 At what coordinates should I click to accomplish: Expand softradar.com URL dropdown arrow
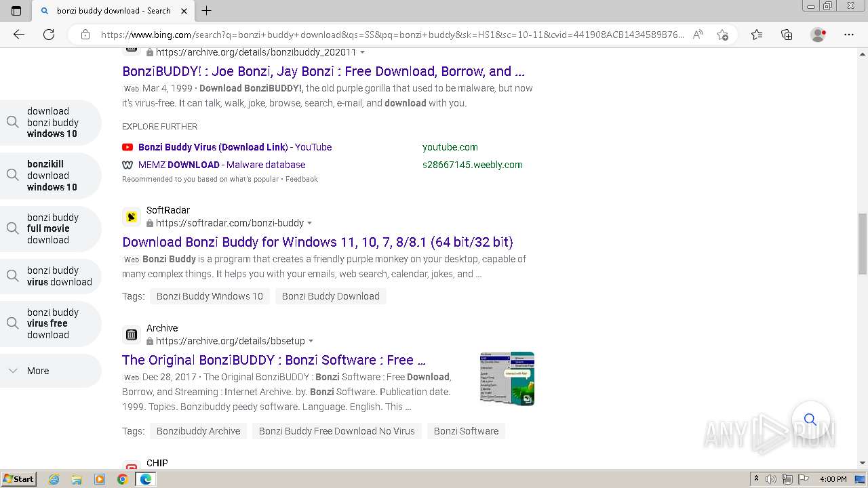pyautogui.click(x=310, y=223)
